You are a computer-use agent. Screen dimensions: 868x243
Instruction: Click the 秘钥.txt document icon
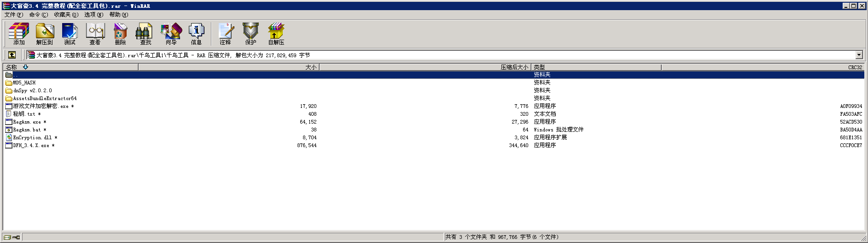pyautogui.click(x=9, y=114)
